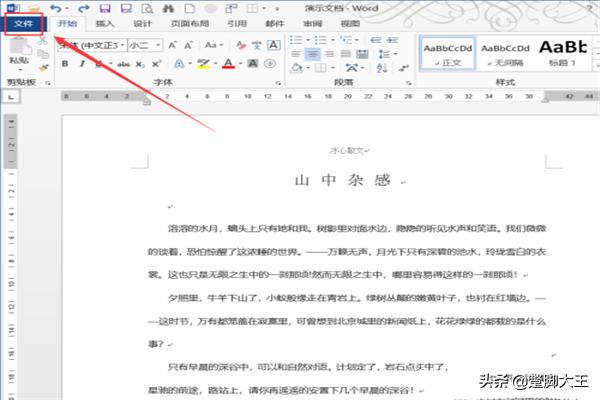
Task: Click the Bold formatting icon
Action: (x=66, y=64)
